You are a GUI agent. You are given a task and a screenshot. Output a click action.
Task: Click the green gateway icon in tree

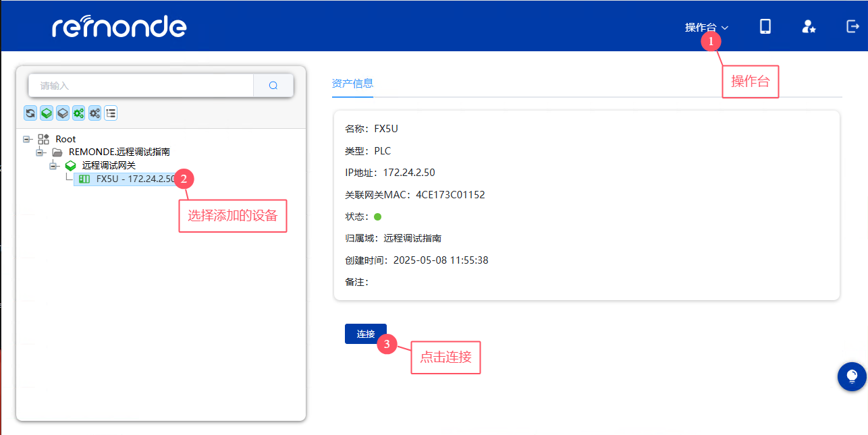(x=71, y=165)
